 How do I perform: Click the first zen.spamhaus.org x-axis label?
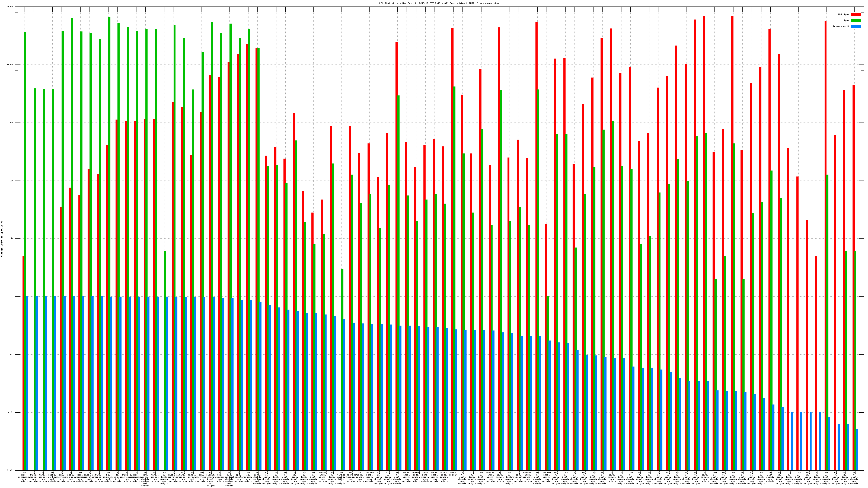[24, 477]
